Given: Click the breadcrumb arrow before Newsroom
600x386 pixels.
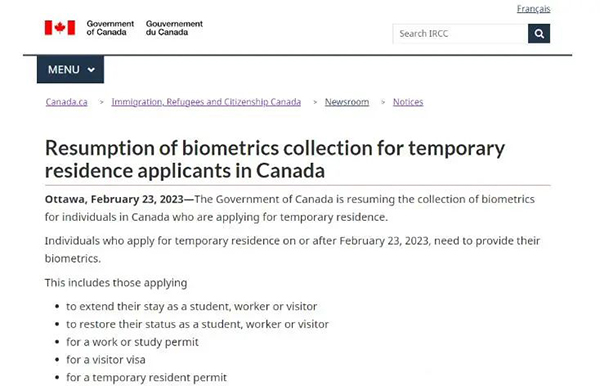Looking at the screenshot, I should [x=315, y=102].
